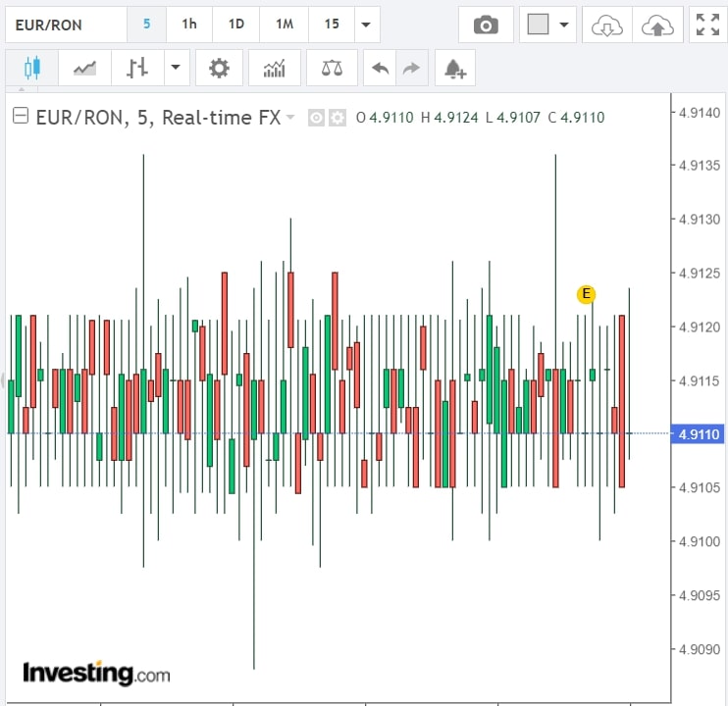Select the 1h timeframe

189,25
